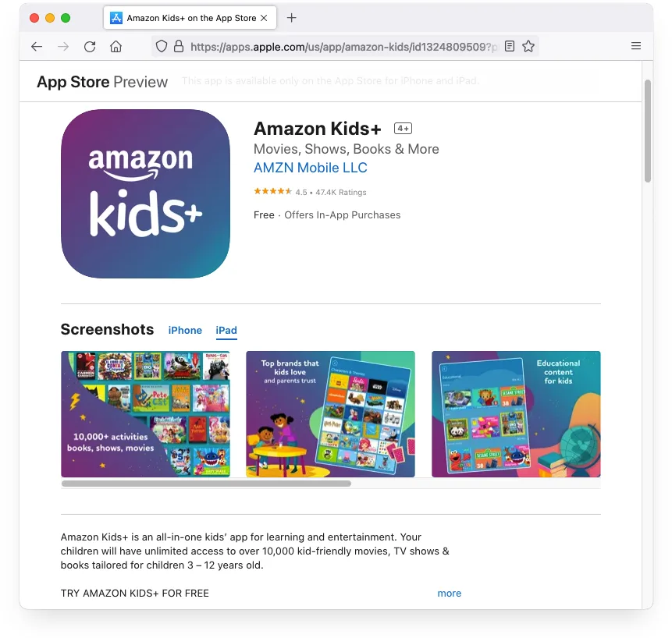Screen dimensions: 672x638
Task: Go back to the previous page
Action: [x=37, y=46]
